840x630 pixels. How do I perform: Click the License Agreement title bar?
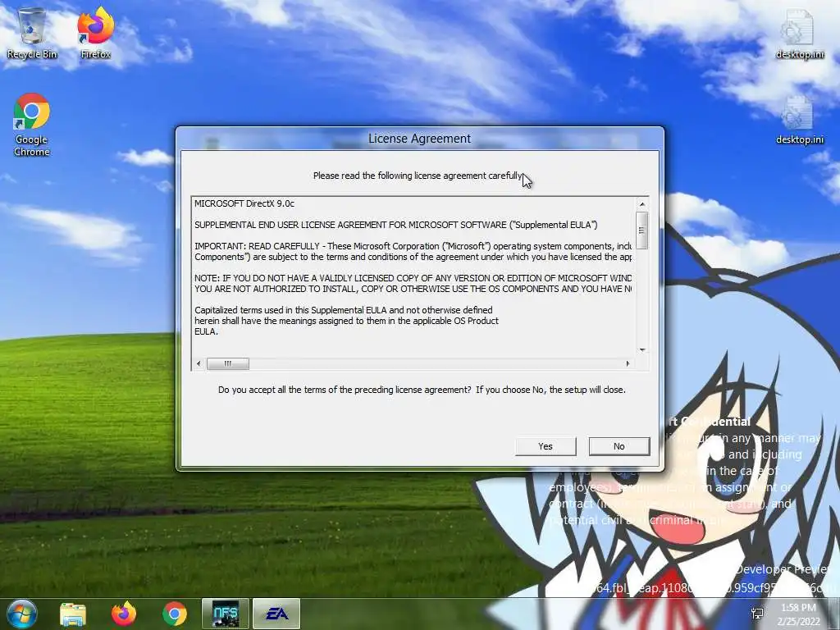pyautogui.click(x=419, y=138)
